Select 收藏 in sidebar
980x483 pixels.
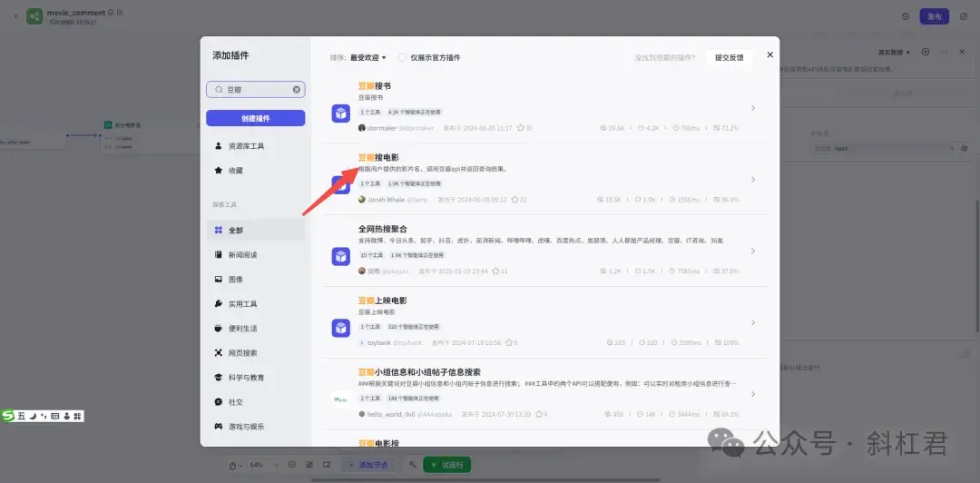(256, 170)
